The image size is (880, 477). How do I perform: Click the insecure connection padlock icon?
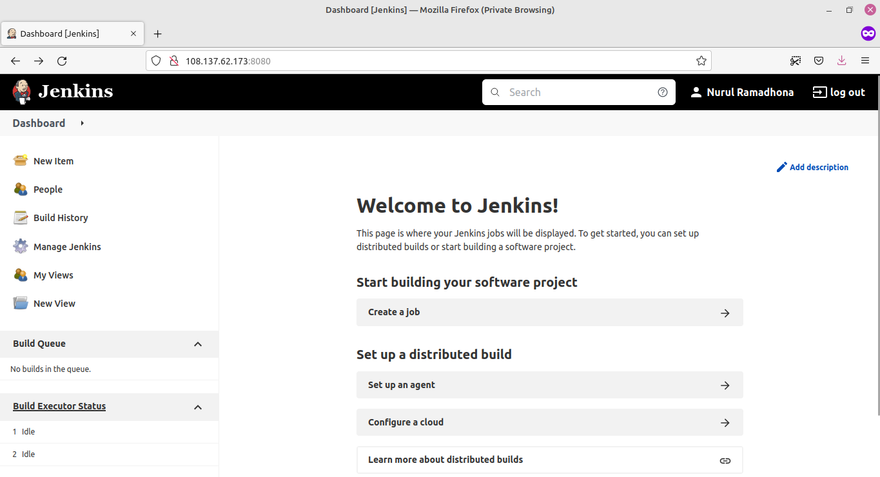[x=174, y=61]
